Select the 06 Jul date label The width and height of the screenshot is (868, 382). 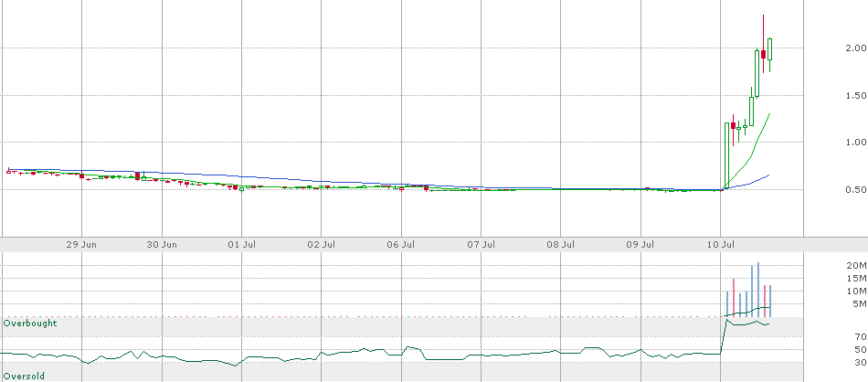(401, 244)
